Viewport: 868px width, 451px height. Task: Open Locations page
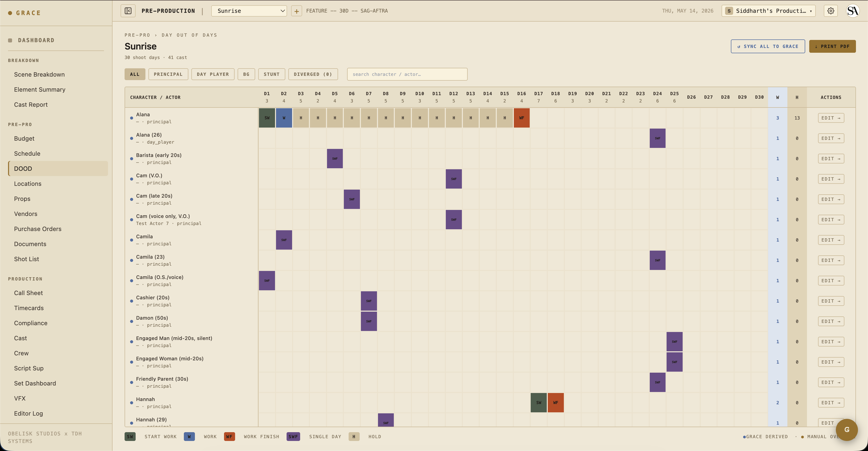[x=28, y=184]
